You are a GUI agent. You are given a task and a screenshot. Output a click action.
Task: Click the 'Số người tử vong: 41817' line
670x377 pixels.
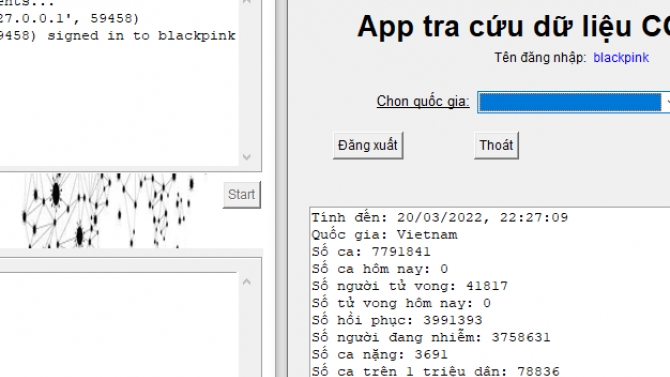pos(409,286)
